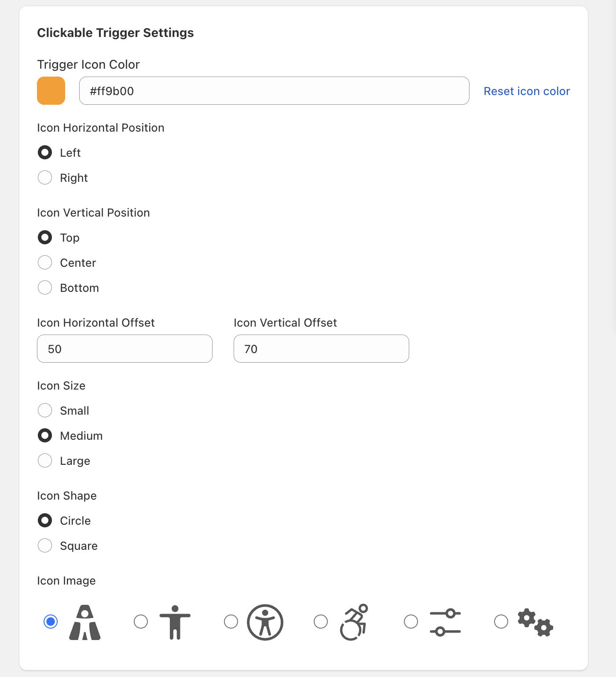The width and height of the screenshot is (616, 677).
Task: Switch icon shape to Square
Action: pyautogui.click(x=45, y=546)
